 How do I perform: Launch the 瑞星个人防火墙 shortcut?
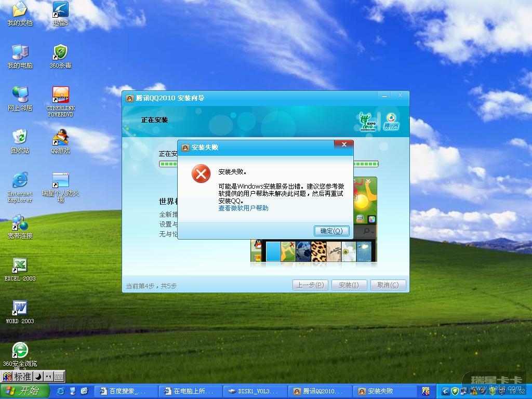[x=60, y=187]
